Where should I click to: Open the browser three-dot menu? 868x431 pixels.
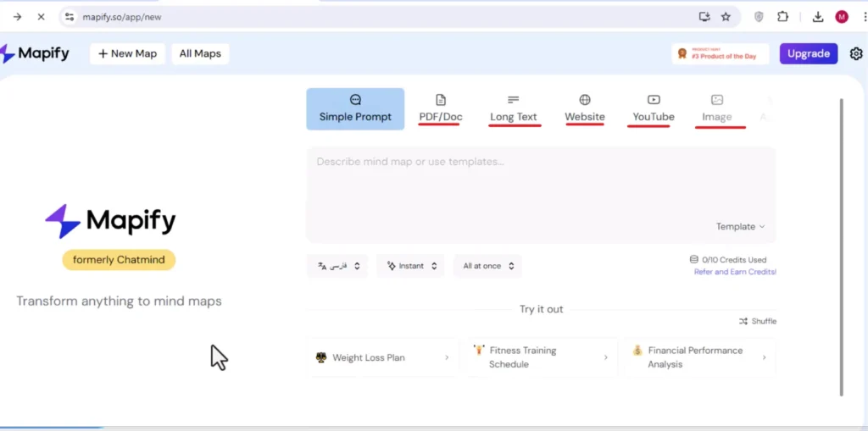pos(864,17)
